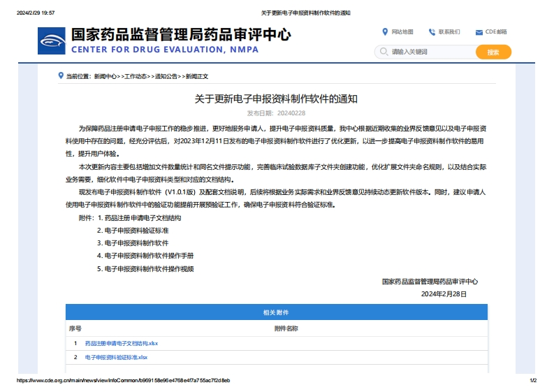Open the CDE邮箱 link
554x392 pixels.
[x=496, y=32]
